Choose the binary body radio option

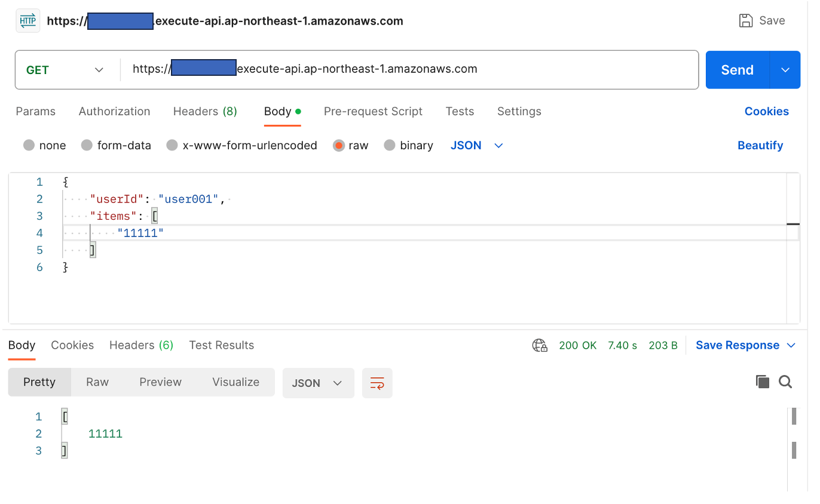390,146
